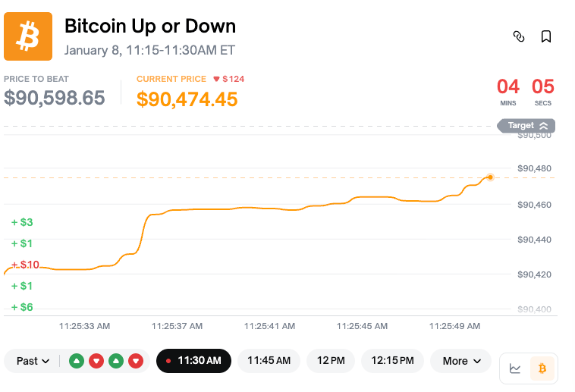Image resolution: width=575 pixels, height=392 pixels.
Task: Open the More time slots dropdown
Action: coord(460,361)
